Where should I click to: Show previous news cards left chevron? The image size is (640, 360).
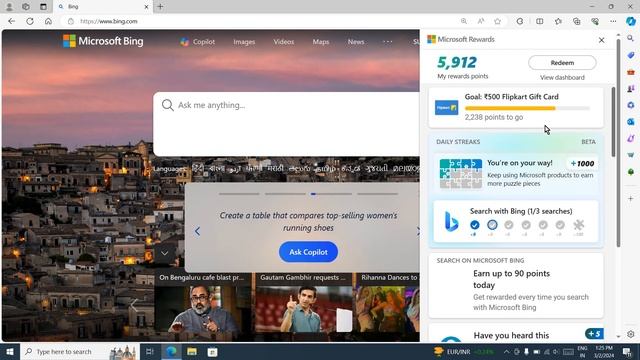(x=134, y=304)
